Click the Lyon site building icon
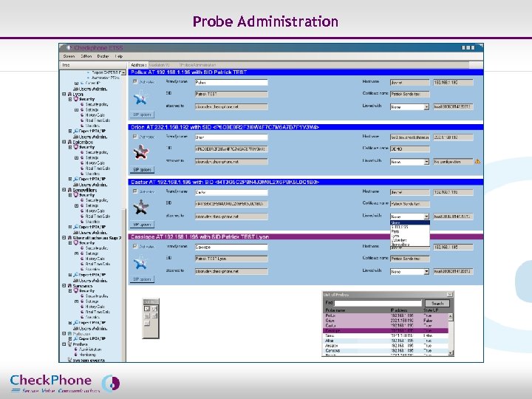Viewport: 532px width, 399px height. coord(69,95)
